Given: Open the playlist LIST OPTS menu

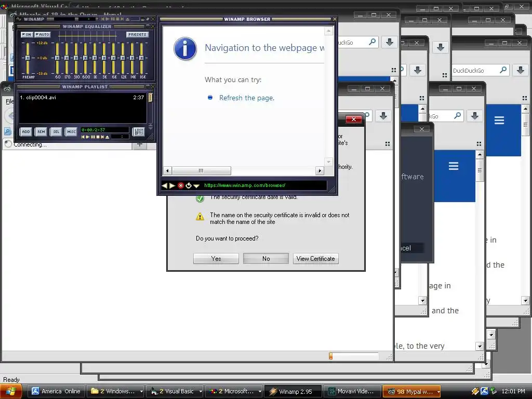Looking at the screenshot, I should (139, 131).
